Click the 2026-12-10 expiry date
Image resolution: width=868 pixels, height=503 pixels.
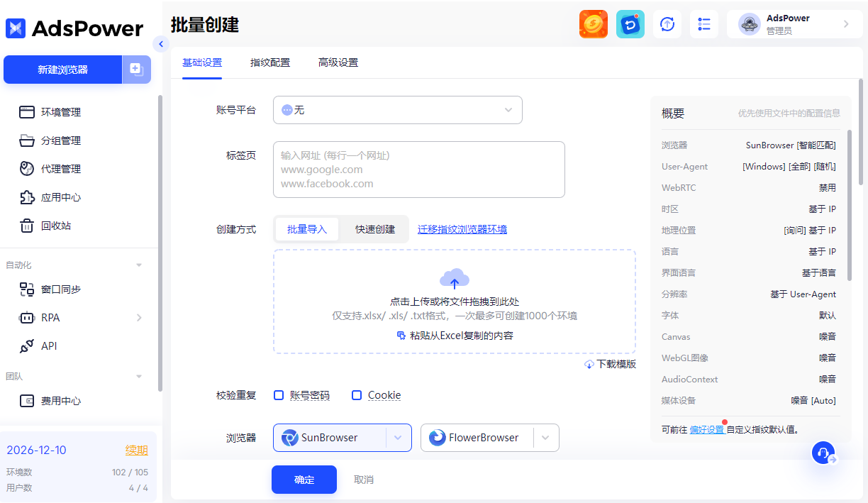pos(36,451)
